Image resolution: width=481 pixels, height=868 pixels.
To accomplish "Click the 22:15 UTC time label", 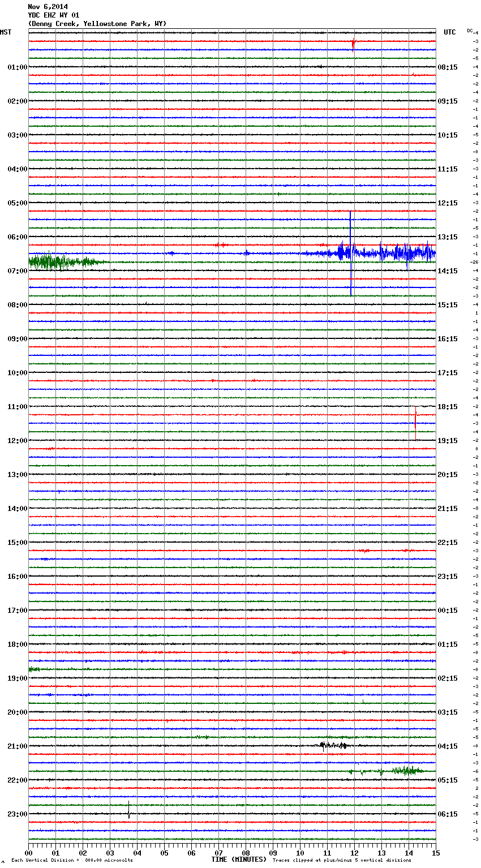I will (x=448, y=543).
